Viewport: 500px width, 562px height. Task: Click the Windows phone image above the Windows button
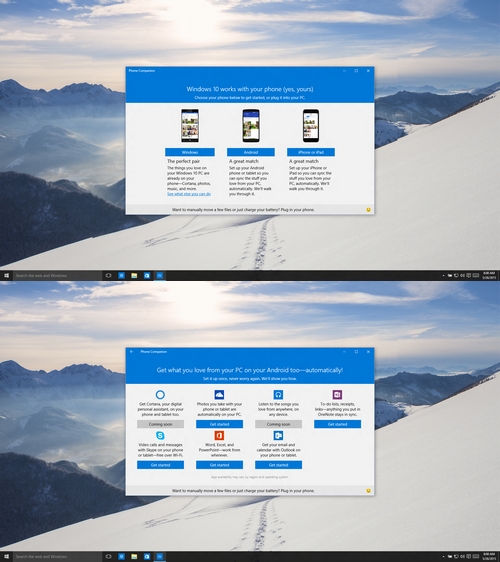[x=190, y=126]
